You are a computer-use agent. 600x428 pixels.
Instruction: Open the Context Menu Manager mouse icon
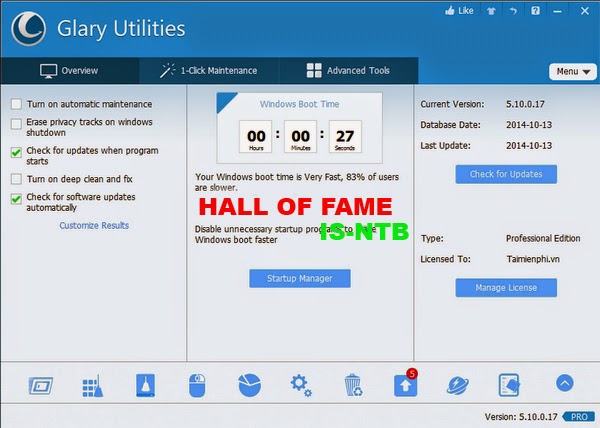(x=197, y=385)
